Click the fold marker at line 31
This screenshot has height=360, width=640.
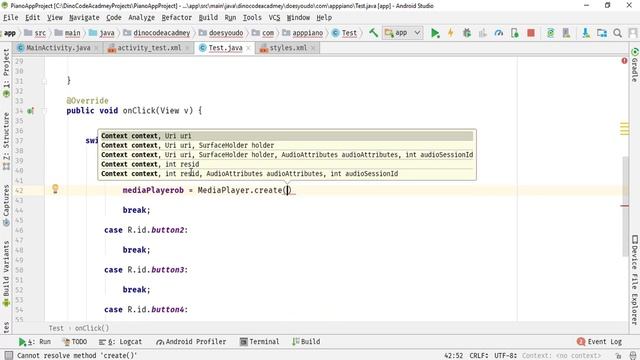tap(44, 81)
